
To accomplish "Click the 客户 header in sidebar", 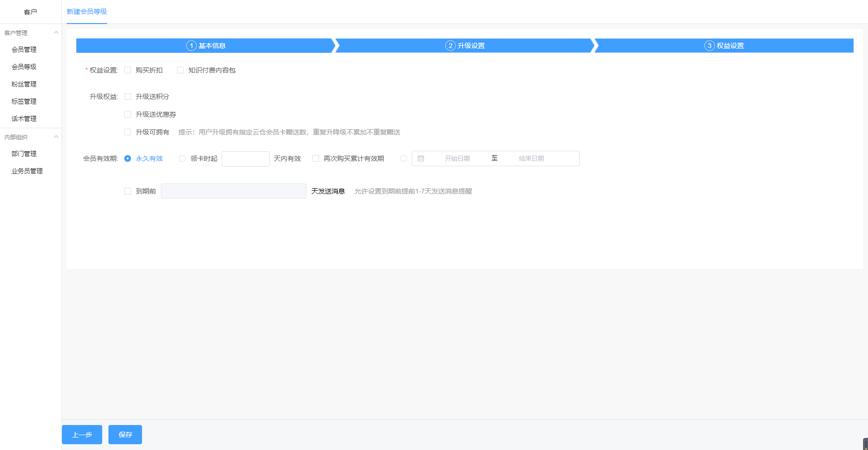I will point(30,12).
